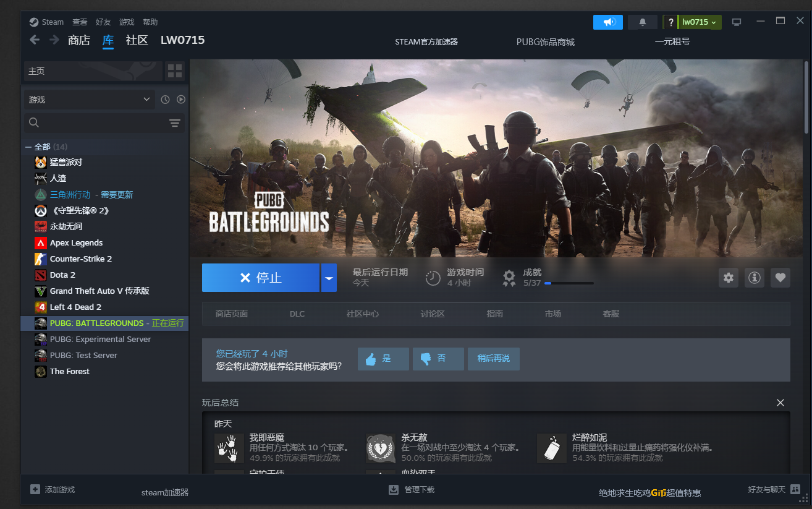
Task: Expand the 游戏 category dropdown
Action: pos(146,100)
